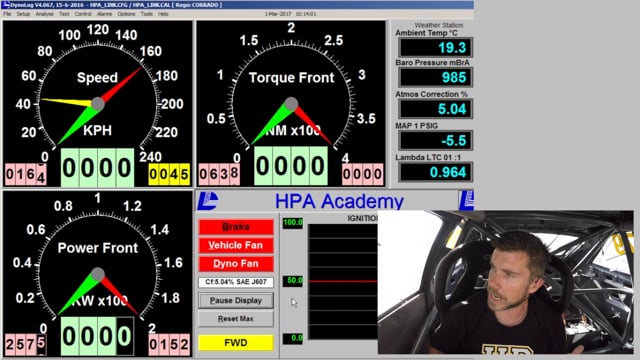
Task: Click the Power Front gauge title label
Action: [98, 248]
